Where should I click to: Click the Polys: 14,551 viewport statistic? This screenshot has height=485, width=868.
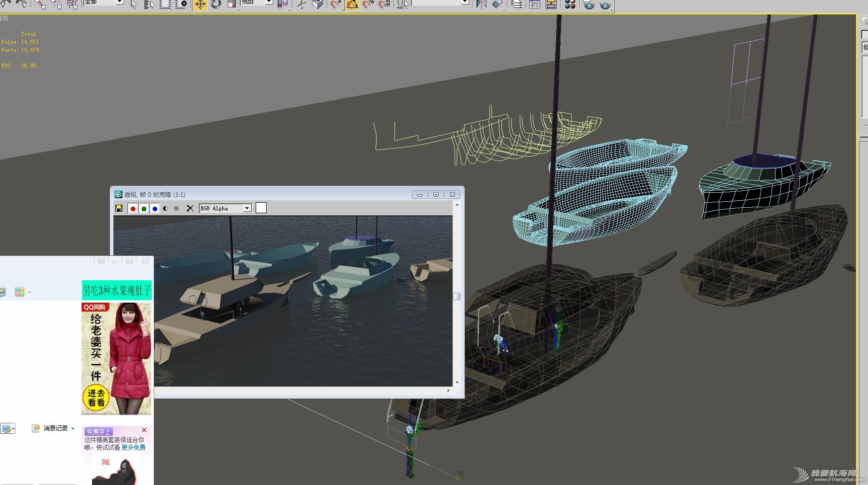pos(20,42)
